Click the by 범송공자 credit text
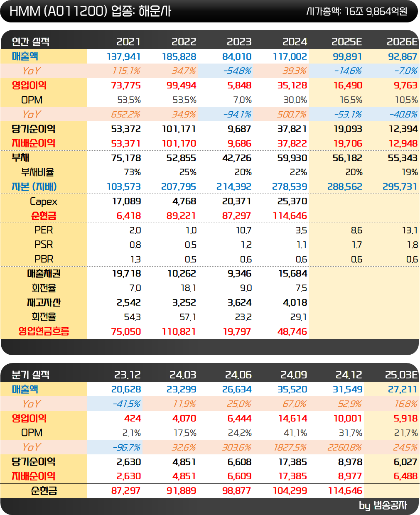This screenshot has width=420, height=515. click(x=383, y=505)
